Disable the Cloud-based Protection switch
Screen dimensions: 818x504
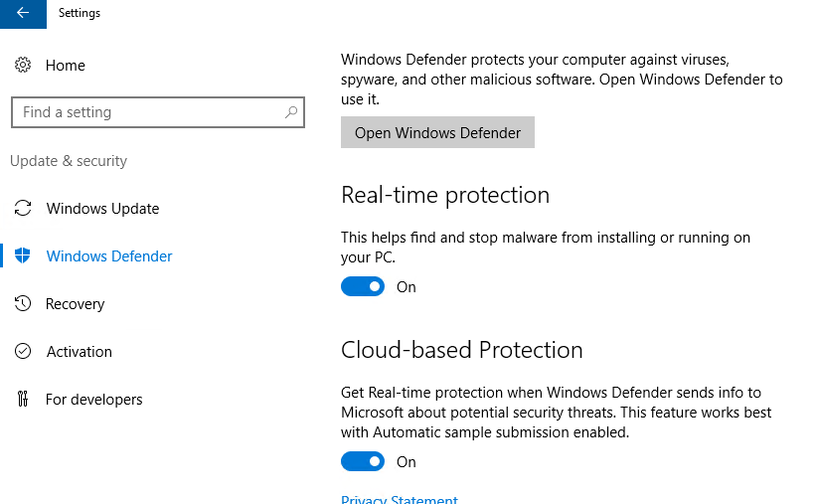click(x=363, y=462)
